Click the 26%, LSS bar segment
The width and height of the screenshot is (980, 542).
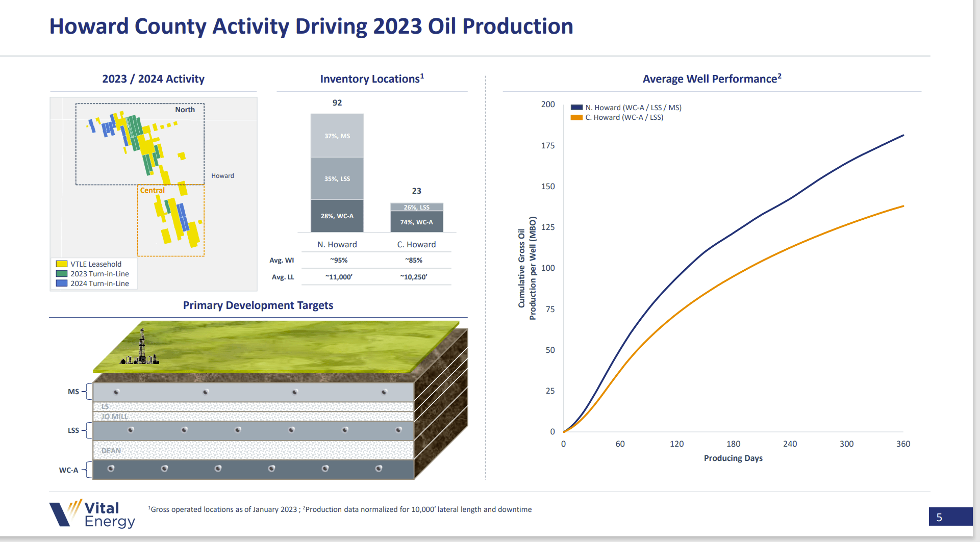click(416, 207)
